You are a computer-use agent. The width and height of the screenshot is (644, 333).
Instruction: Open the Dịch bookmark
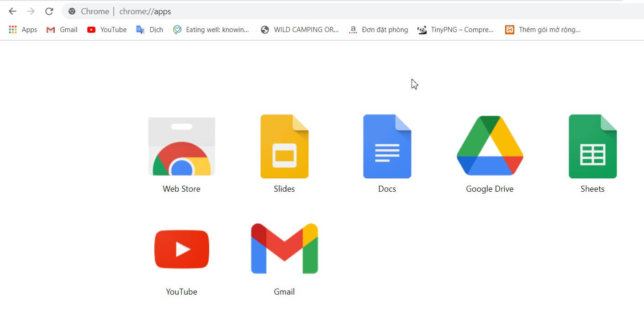(149, 30)
